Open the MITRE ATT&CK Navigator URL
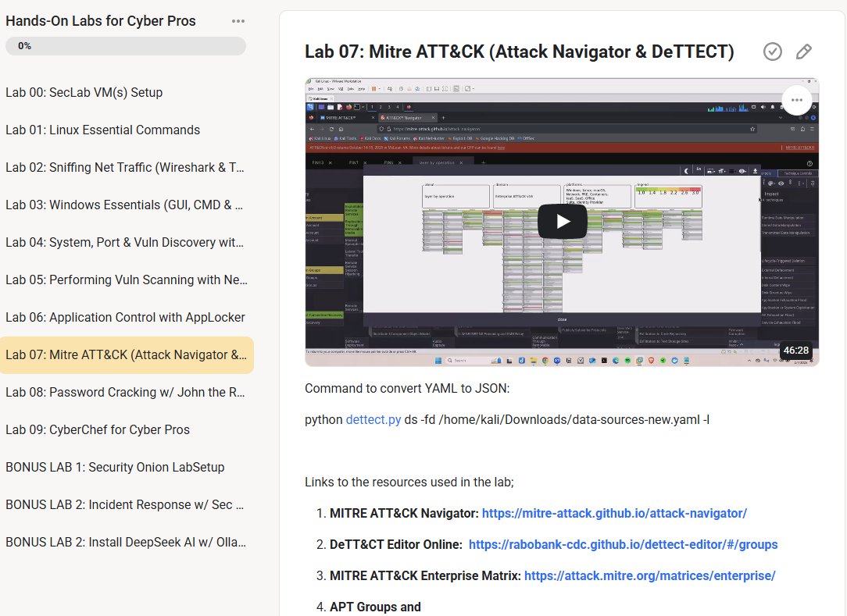847x616 pixels. click(614, 514)
